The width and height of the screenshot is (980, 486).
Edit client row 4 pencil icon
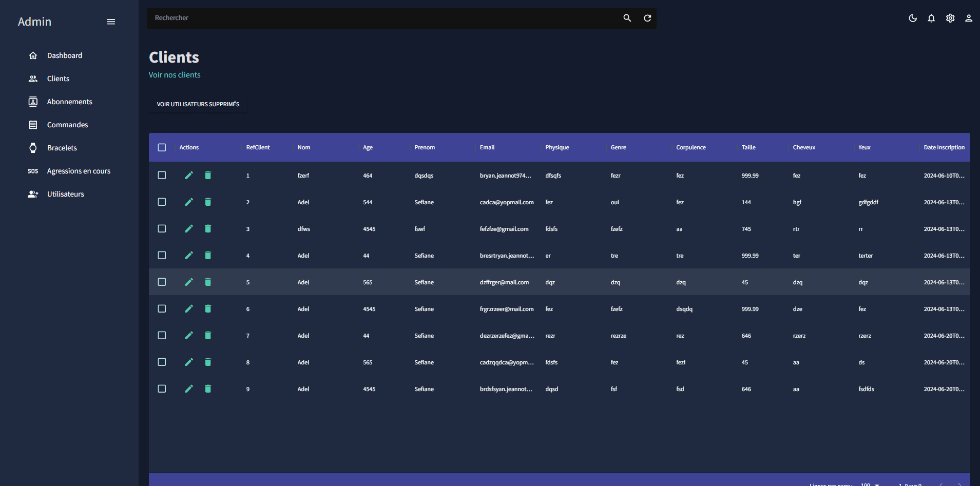coord(189,256)
